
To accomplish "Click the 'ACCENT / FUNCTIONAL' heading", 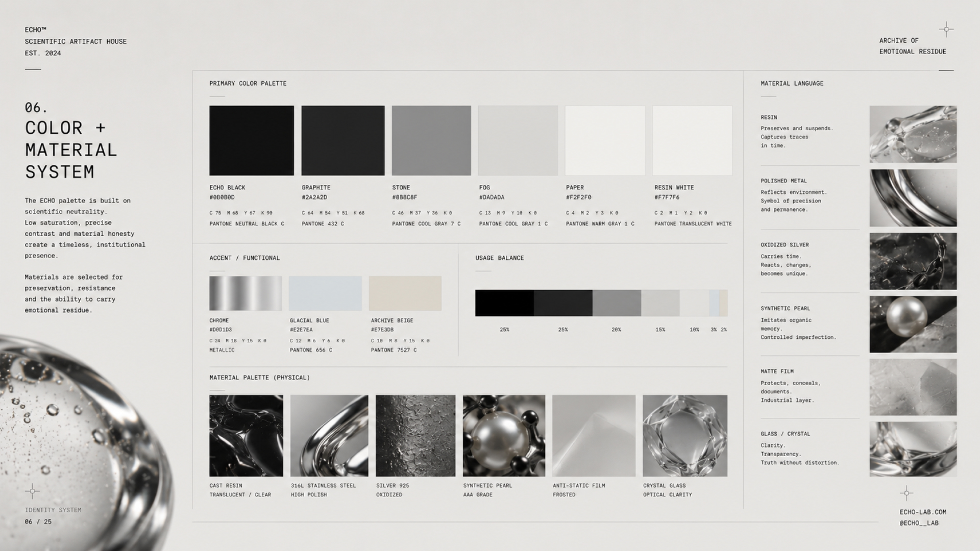I will coord(244,258).
